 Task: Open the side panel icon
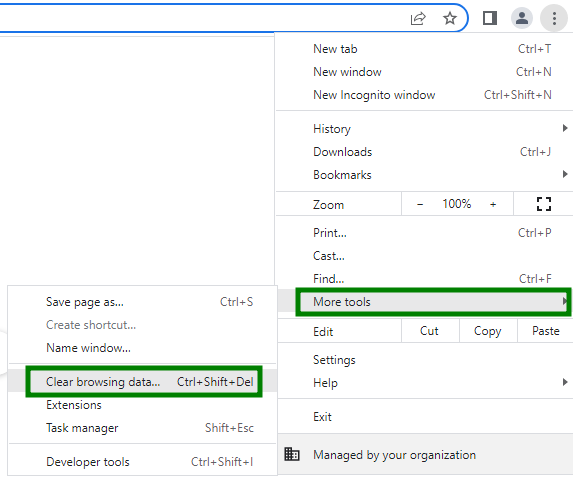click(490, 18)
